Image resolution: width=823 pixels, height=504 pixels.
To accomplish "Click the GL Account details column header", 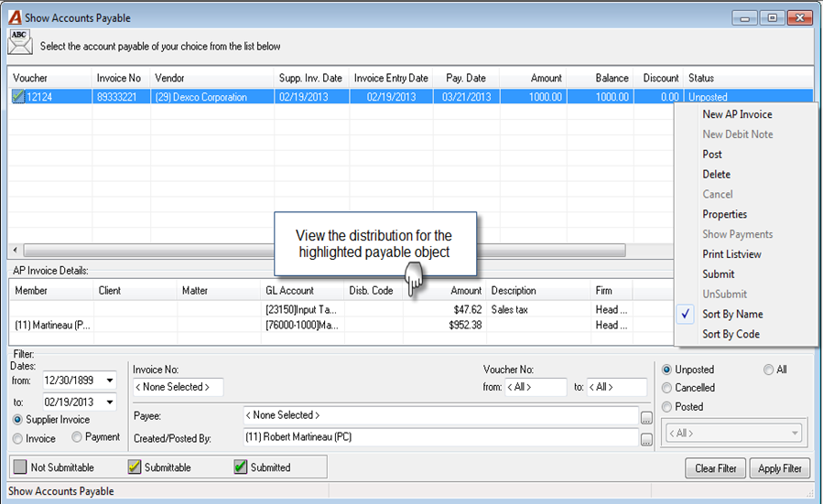I will point(302,291).
